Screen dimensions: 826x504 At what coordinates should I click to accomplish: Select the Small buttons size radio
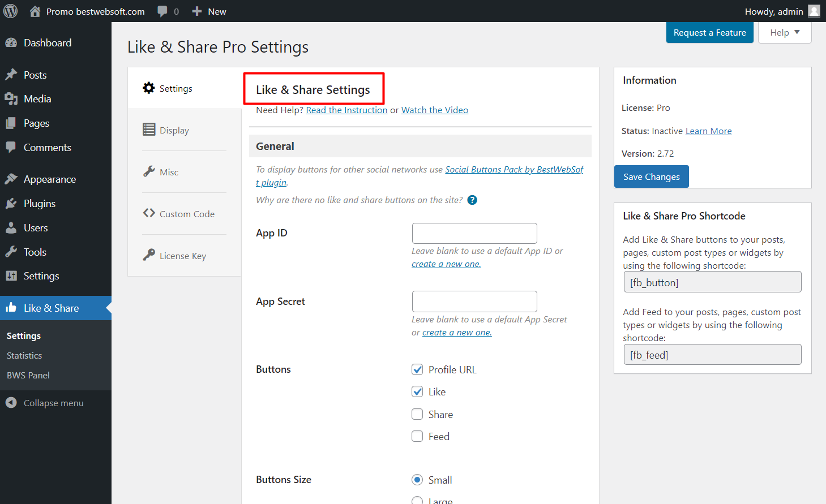click(x=417, y=480)
